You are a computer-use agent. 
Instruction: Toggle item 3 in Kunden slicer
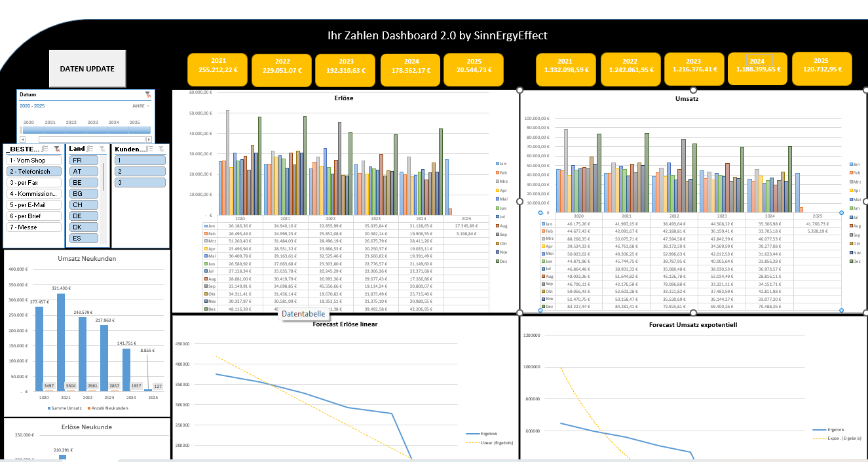pyautogui.click(x=140, y=182)
